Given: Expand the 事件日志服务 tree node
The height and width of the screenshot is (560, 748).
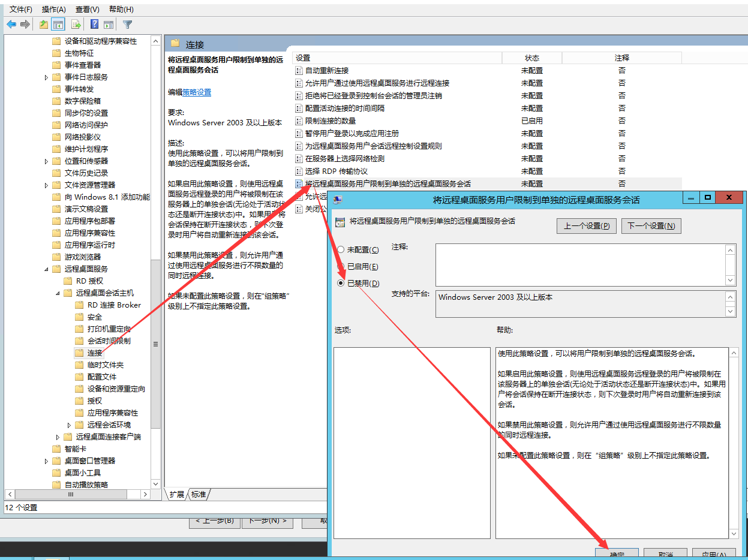Looking at the screenshot, I should click(47, 77).
